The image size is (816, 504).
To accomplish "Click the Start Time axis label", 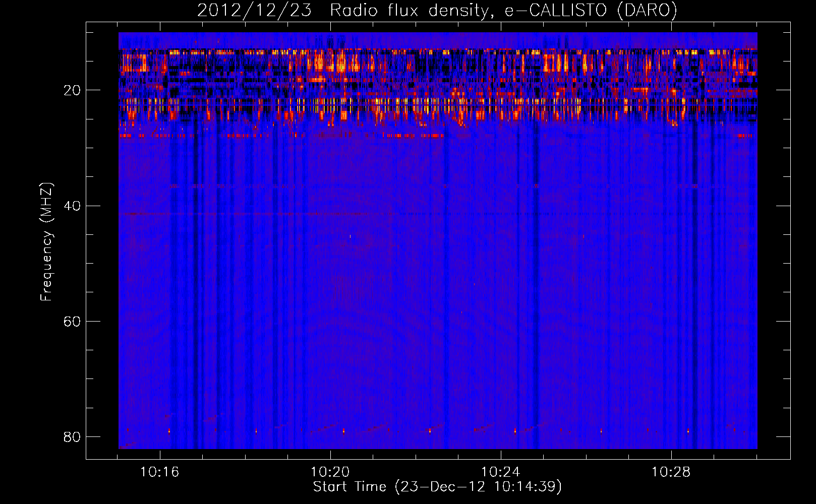I will coord(437,487).
